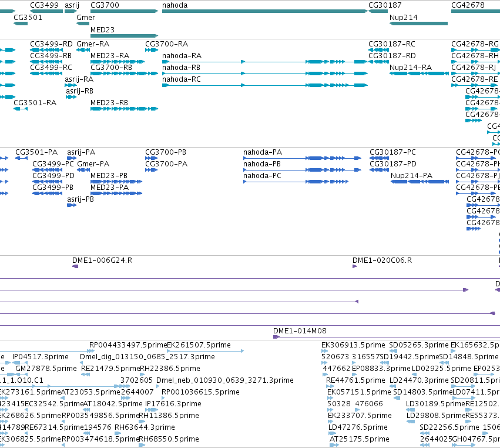Screen dimensions: 500x448
Task: Click EST RE21479.5prime label
Action: [110, 368]
